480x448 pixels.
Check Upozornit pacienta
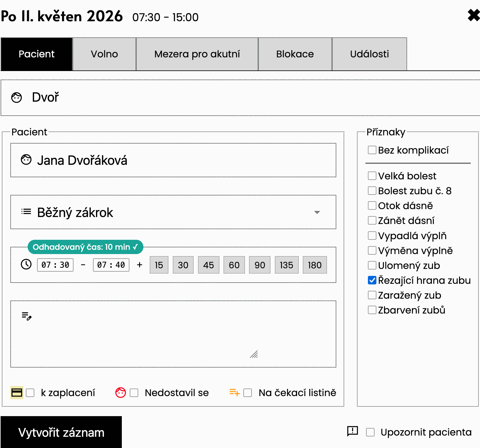point(370,432)
